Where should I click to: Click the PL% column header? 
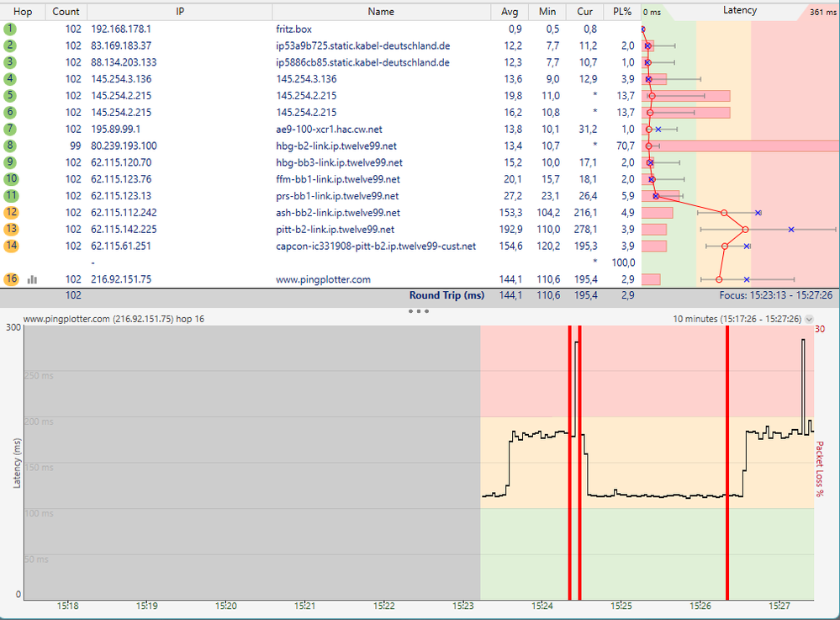tap(622, 11)
